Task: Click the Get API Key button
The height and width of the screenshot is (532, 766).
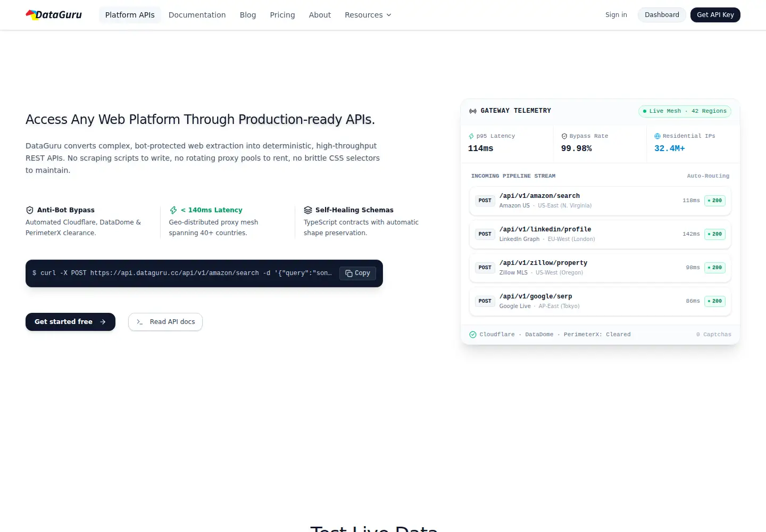Action: 715,15
